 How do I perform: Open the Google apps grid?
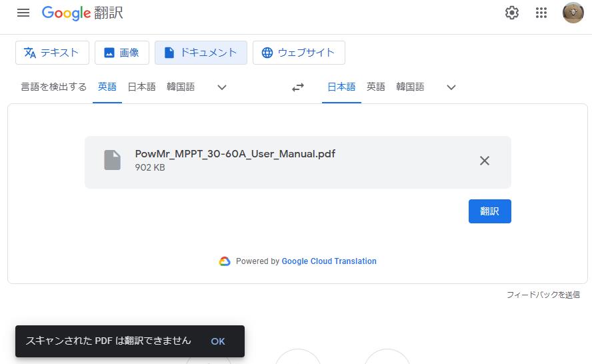pyautogui.click(x=541, y=13)
